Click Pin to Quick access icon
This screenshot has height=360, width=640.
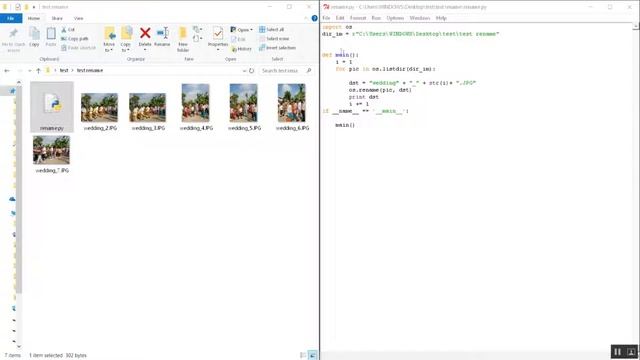pos(13,33)
